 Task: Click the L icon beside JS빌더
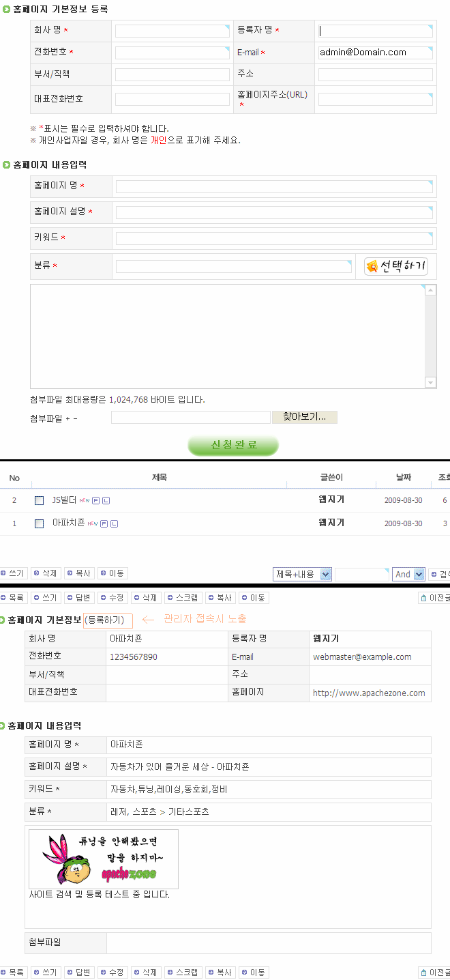[x=106, y=500]
